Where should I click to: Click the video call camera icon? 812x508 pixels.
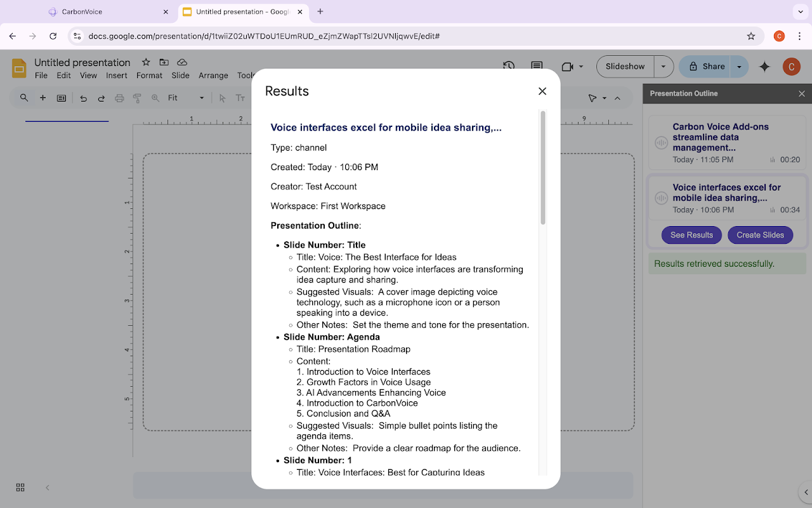click(x=566, y=67)
